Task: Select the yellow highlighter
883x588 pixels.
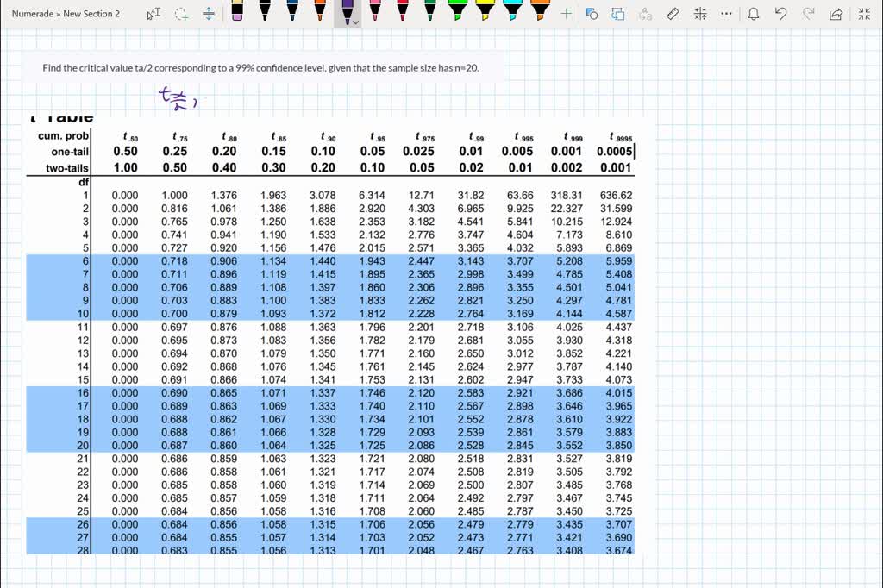Action: (485, 12)
